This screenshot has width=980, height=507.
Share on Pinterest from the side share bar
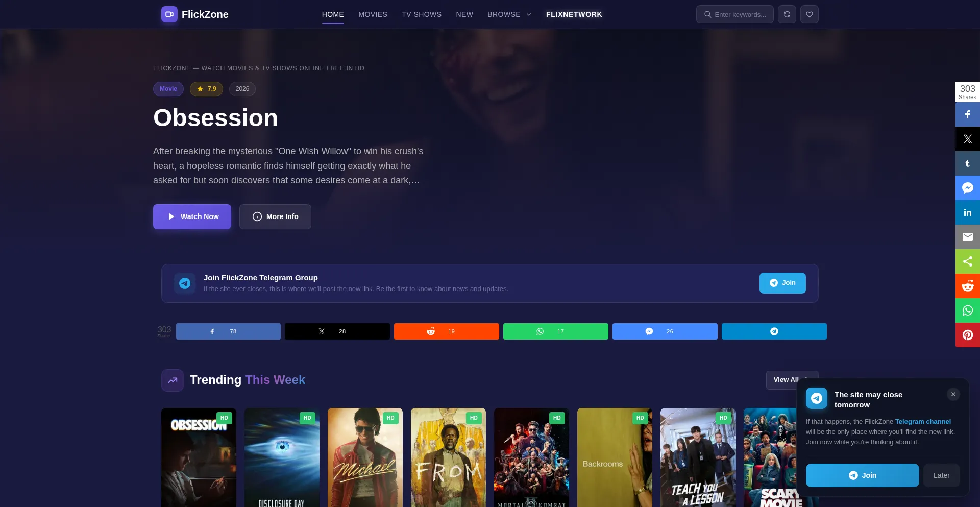[x=968, y=335]
